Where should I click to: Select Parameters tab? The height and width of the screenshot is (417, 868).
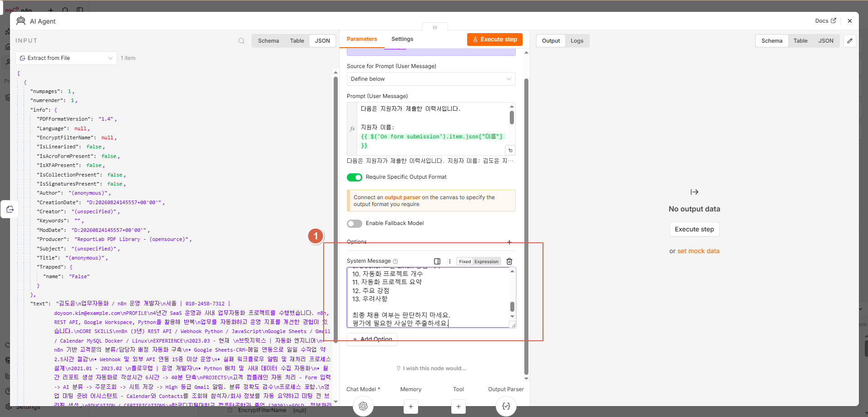(362, 39)
